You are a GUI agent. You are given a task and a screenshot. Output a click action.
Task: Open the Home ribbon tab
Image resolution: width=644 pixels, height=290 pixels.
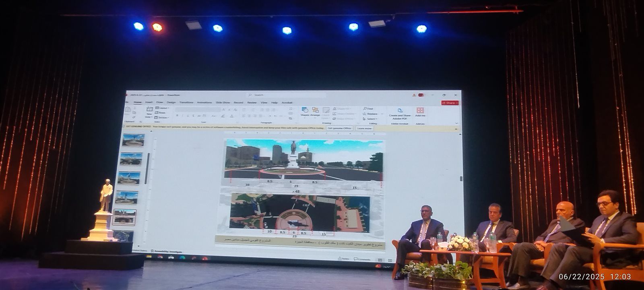click(x=138, y=102)
